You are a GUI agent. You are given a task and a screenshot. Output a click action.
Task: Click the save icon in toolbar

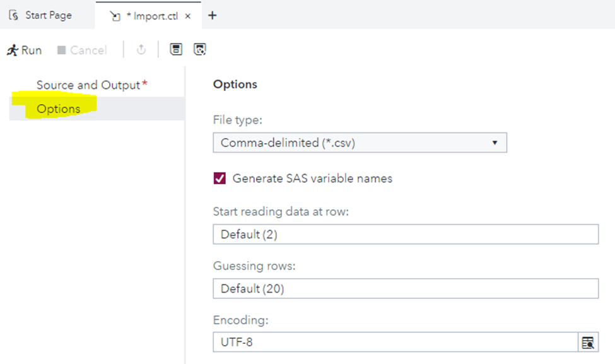(x=177, y=50)
